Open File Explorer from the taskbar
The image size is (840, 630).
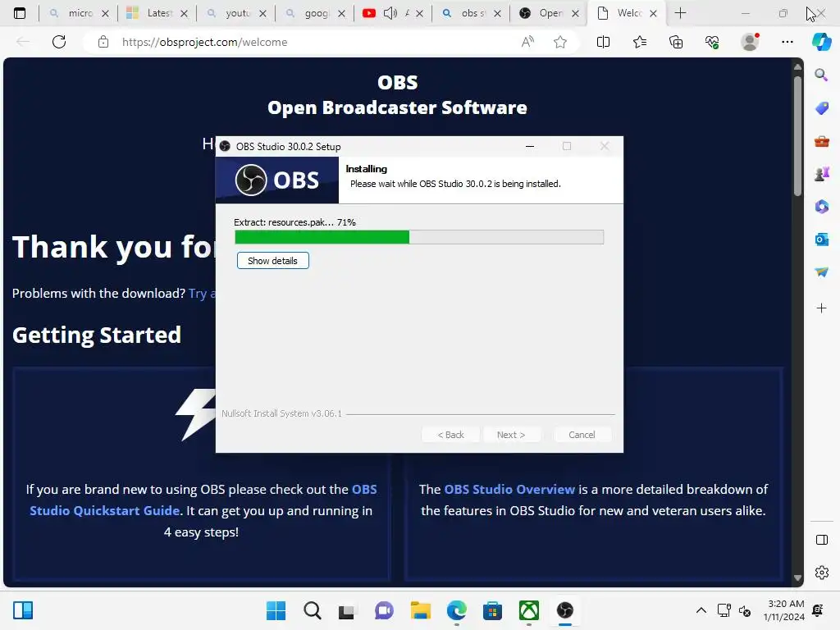click(421, 610)
